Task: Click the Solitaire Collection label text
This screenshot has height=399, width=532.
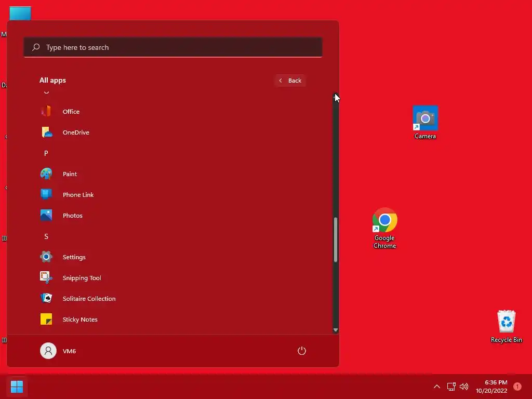Action: (89, 299)
